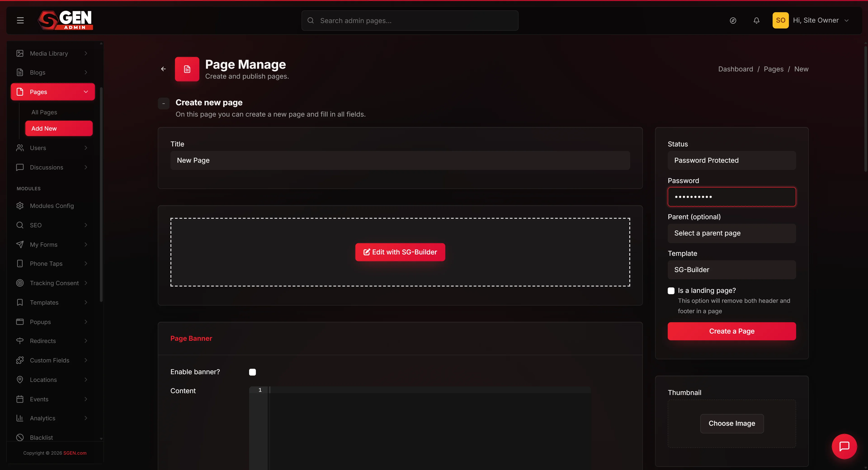Screen dimensions: 868x470
Task: Click the Title input field
Action: point(400,160)
